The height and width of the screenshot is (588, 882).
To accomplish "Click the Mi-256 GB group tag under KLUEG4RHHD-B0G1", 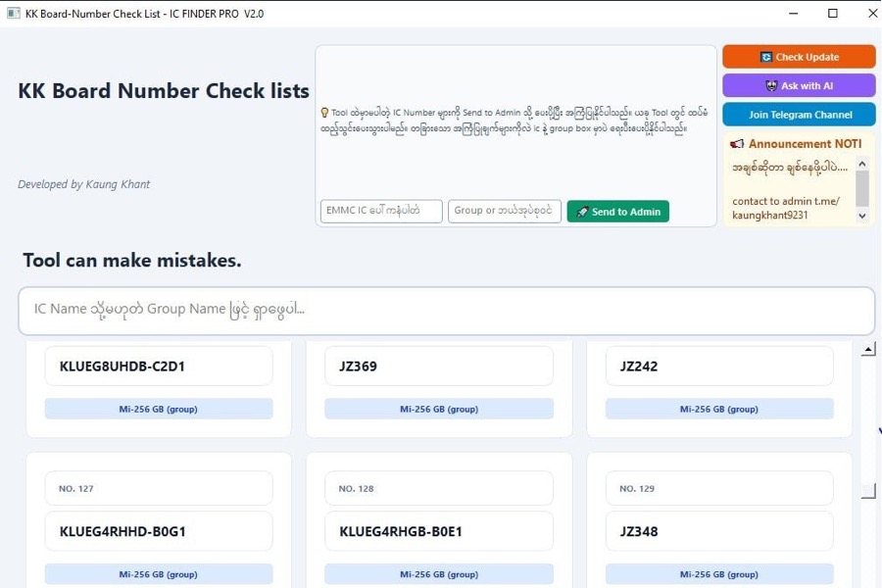I will click(159, 574).
